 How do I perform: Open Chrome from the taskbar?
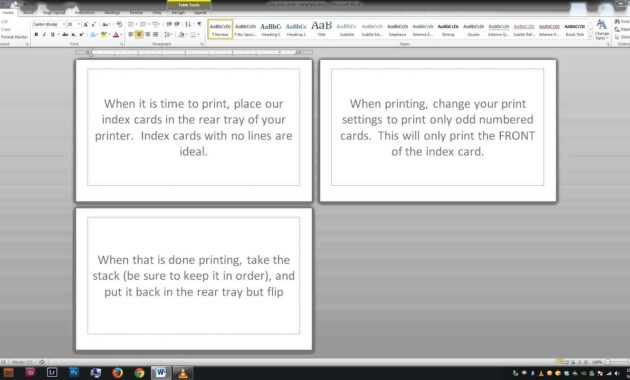point(139,373)
